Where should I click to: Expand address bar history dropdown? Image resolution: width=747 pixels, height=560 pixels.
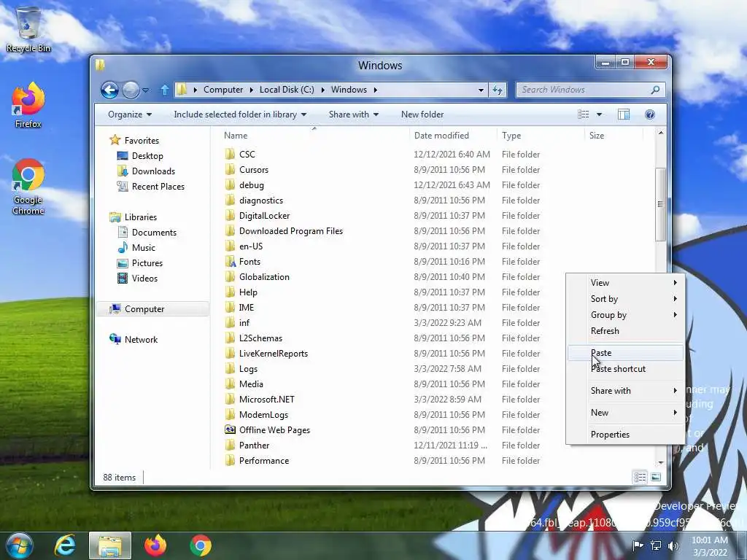(481, 90)
